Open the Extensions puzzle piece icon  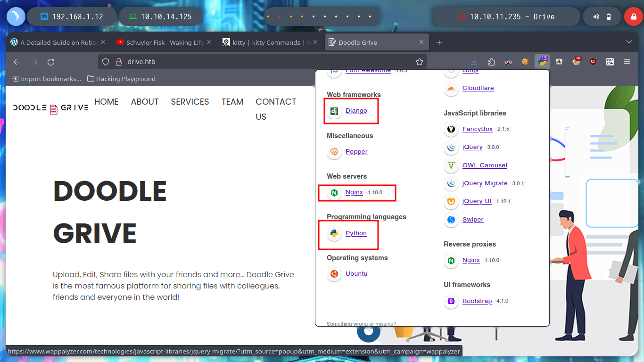(x=491, y=62)
